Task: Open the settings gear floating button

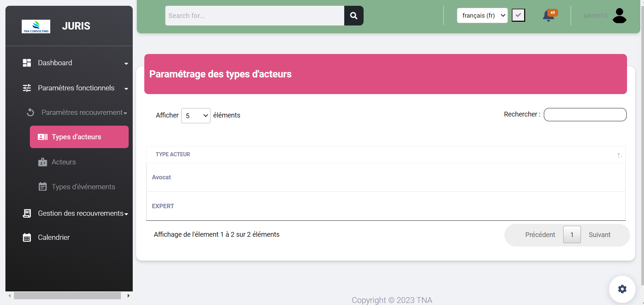Action: 622,289
